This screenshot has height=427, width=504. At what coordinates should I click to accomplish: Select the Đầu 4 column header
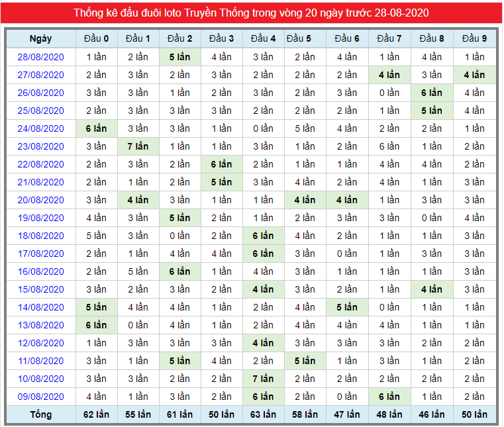pyautogui.click(x=263, y=38)
